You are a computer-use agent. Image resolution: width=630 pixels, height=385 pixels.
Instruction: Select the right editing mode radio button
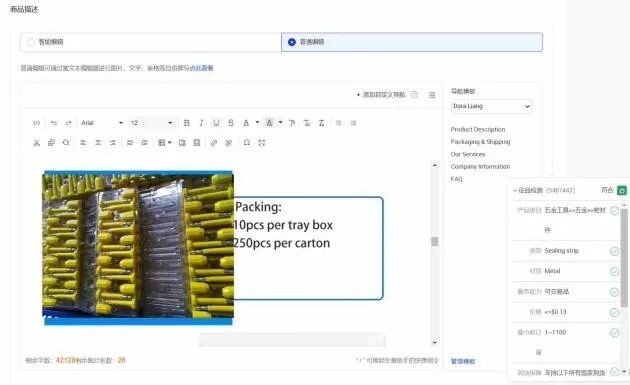click(x=292, y=42)
